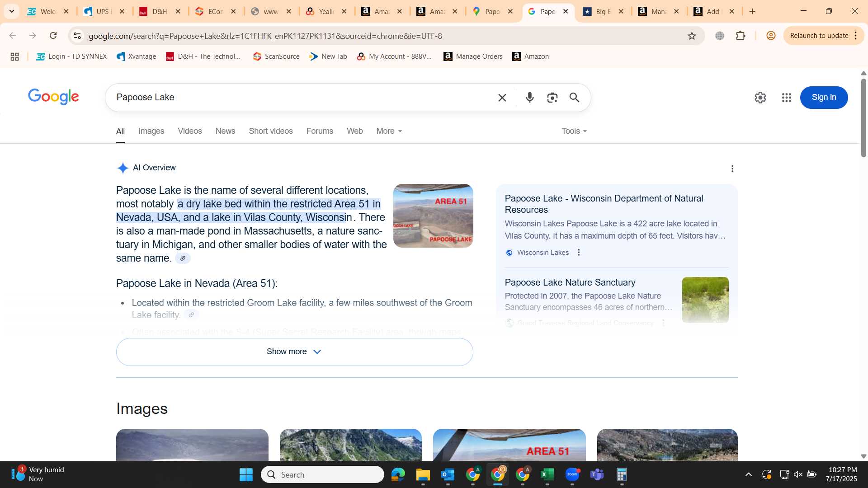The width and height of the screenshot is (868, 488).
Task: Open the Tools dropdown
Action: (x=574, y=131)
